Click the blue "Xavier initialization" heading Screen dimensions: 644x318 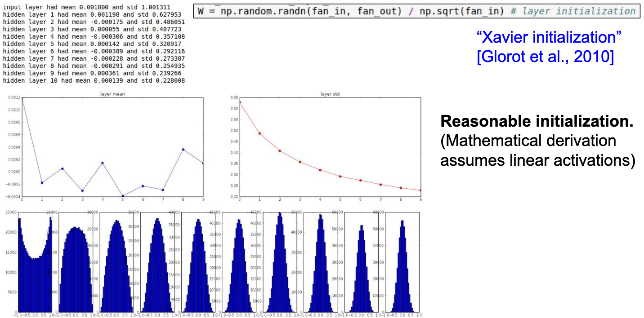click(549, 37)
